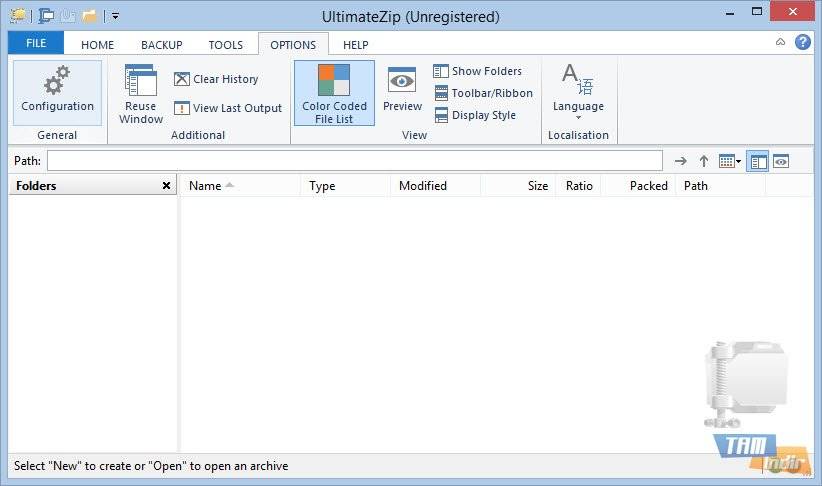The height and width of the screenshot is (486, 822).
Task: Click inside the Path input field
Action: pos(354,161)
